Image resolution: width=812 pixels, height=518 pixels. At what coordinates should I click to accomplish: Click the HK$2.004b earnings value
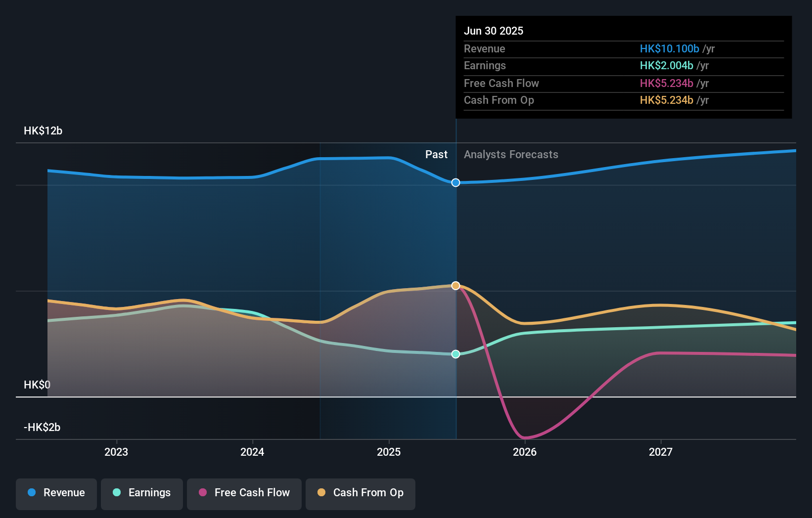[x=667, y=65]
